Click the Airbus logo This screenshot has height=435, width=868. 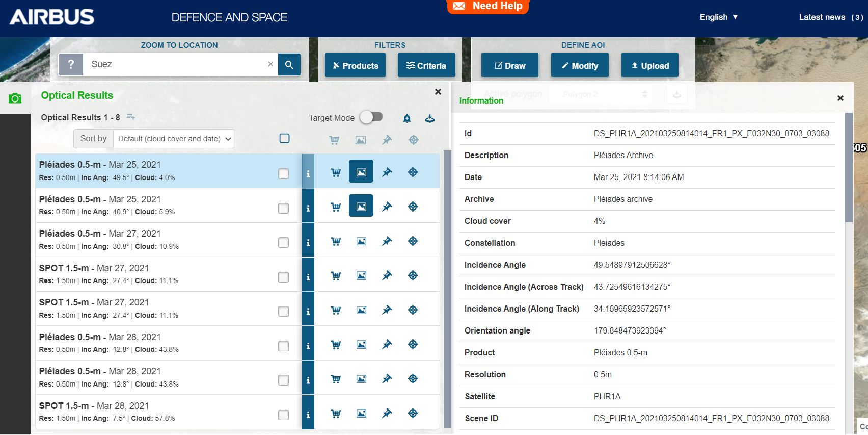pos(52,17)
